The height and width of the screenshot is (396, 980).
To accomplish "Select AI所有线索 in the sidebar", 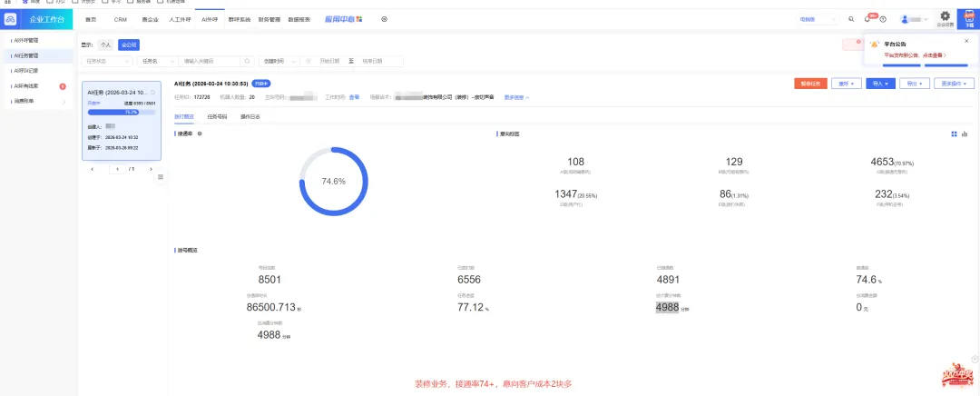I will click(x=37, y=85).
